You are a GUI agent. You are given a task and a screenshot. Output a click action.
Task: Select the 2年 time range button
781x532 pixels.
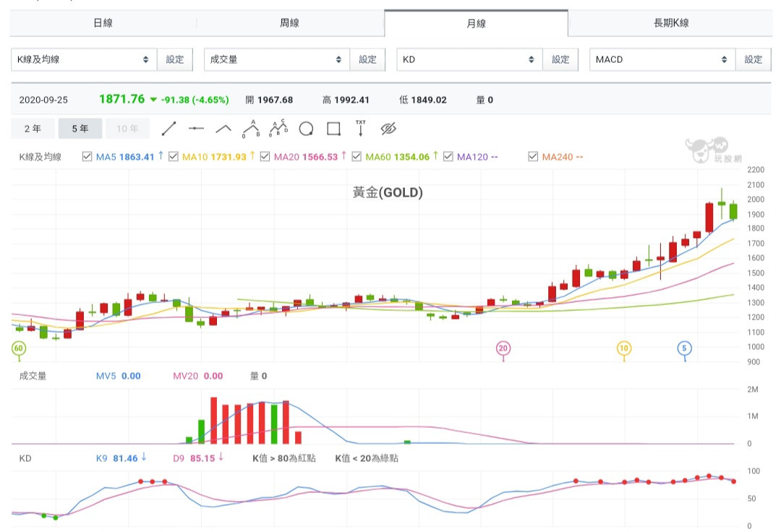pyautogui.click(x=33, y=129)
